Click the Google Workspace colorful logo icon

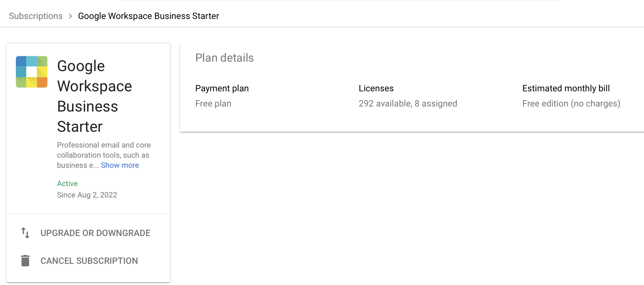click(x=32, y=72)
